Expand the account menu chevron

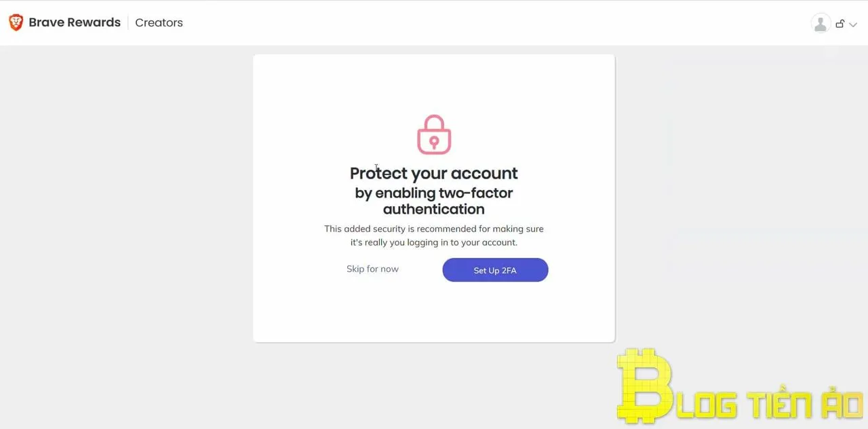tap(853, 24)
